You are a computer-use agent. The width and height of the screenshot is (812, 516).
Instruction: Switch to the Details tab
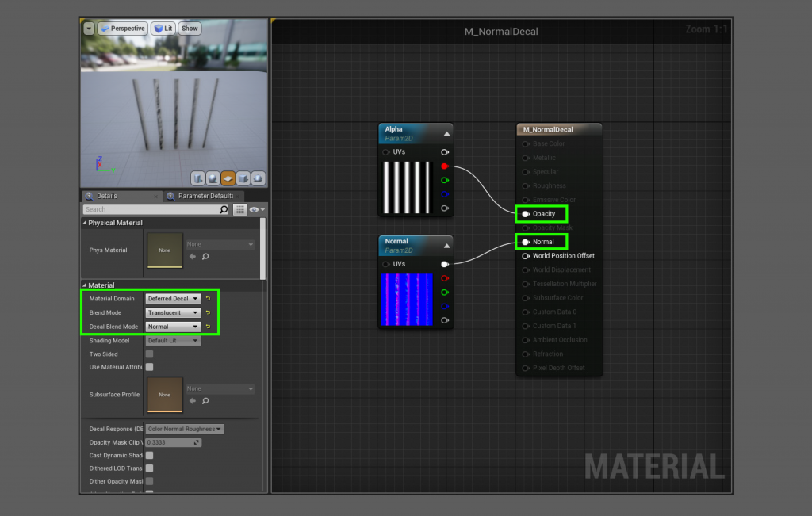click(x=121, y=196)
